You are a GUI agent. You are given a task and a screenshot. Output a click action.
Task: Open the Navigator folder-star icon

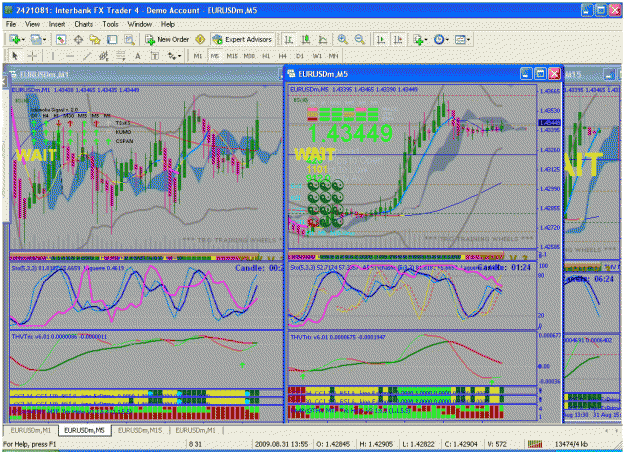click(95, 39)
